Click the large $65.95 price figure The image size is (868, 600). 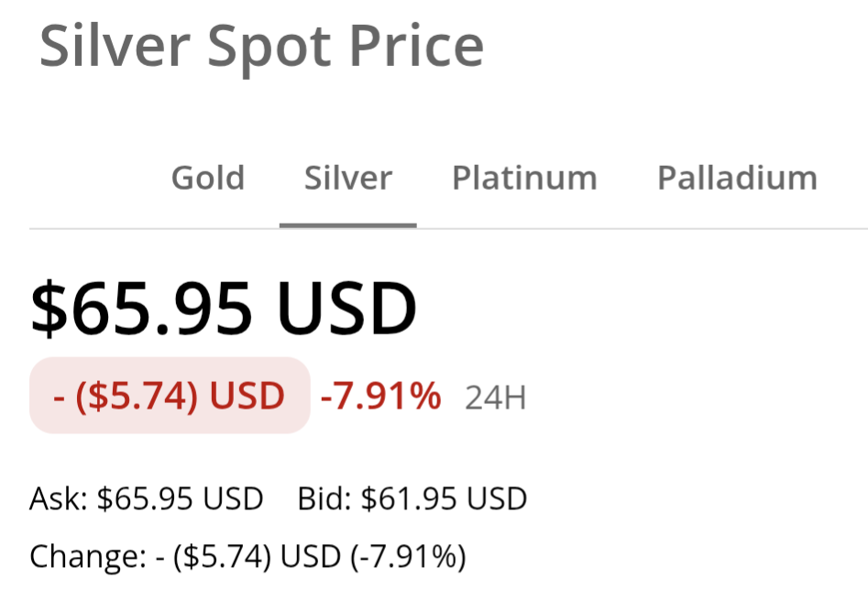click(x=141, y=309)
